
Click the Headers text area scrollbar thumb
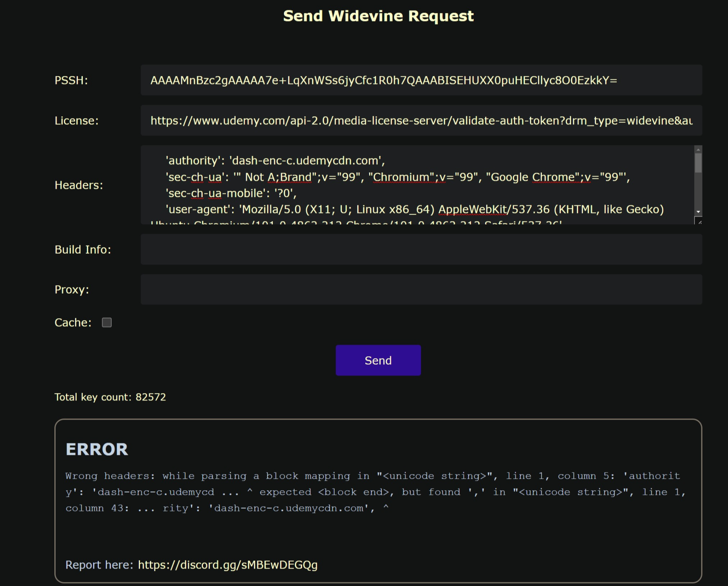(698, 163)
